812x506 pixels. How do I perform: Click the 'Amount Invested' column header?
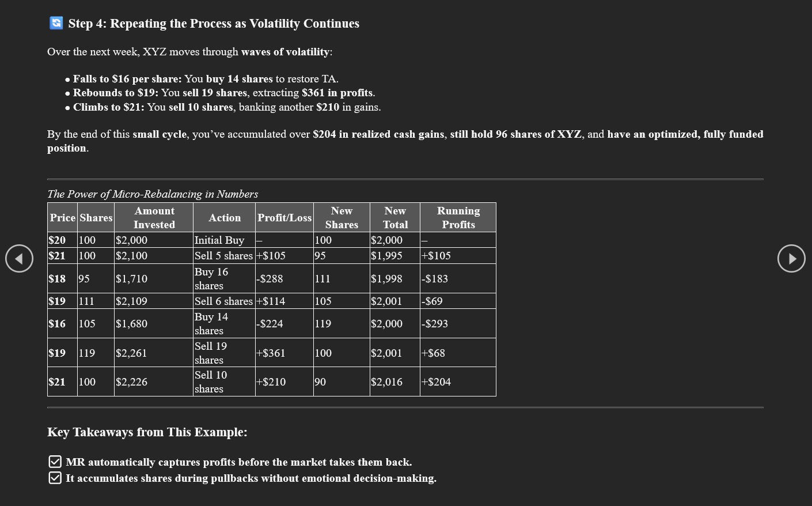tap(154, 218)
